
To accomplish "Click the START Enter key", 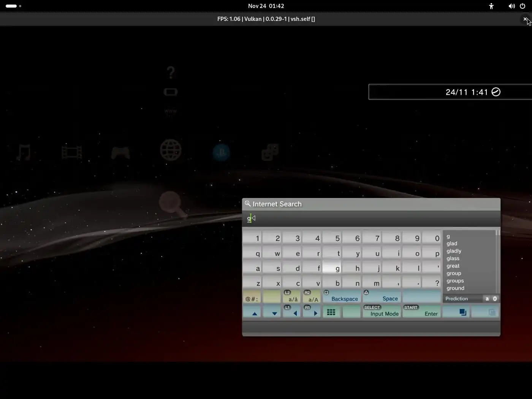I will [x=421, y=312].
